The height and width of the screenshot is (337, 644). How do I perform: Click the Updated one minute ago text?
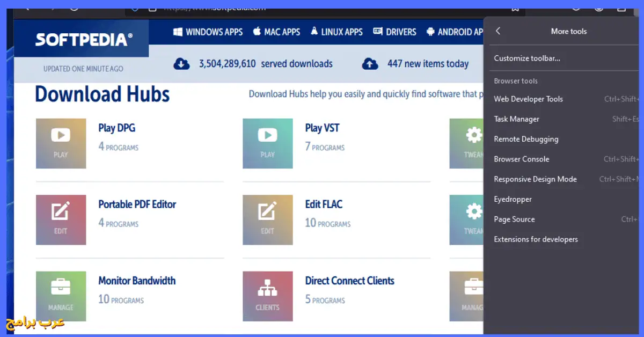click(x=83, y=69)
